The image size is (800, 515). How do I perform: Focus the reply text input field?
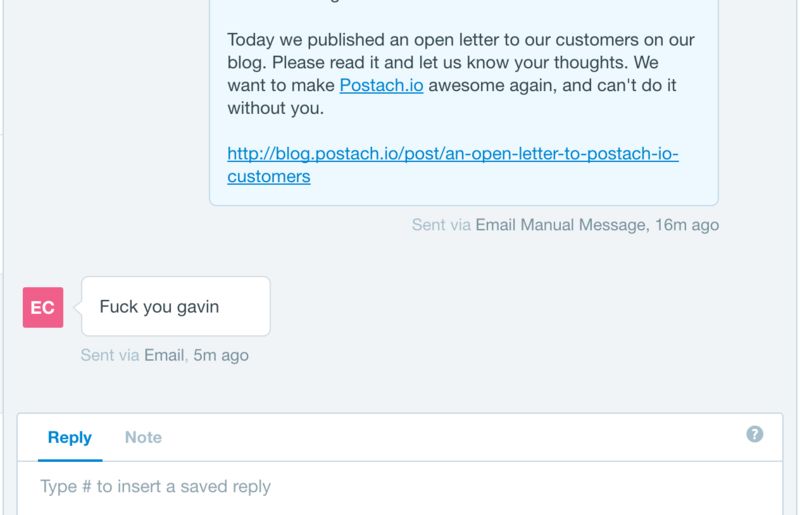400,487
